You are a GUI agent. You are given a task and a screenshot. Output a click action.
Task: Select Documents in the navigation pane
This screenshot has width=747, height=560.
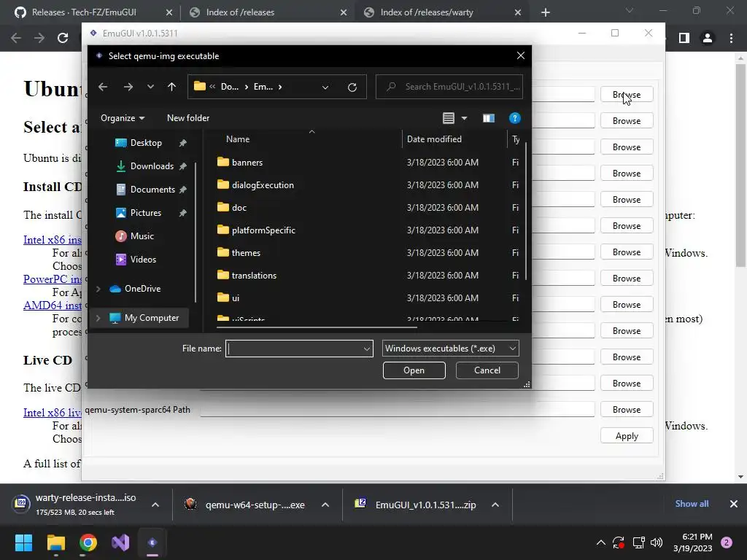point(152,190)
